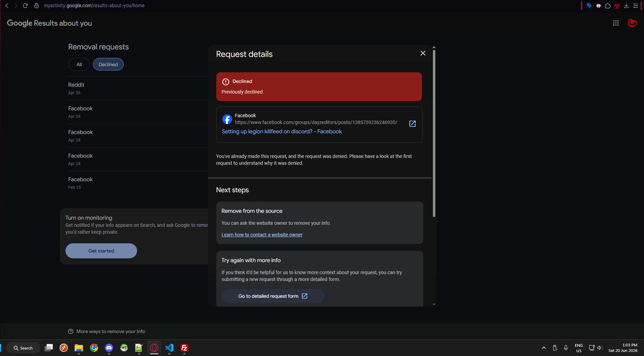Click the taskbar Search box
This screenshot has width=644, height=356.
pos(23,348)
